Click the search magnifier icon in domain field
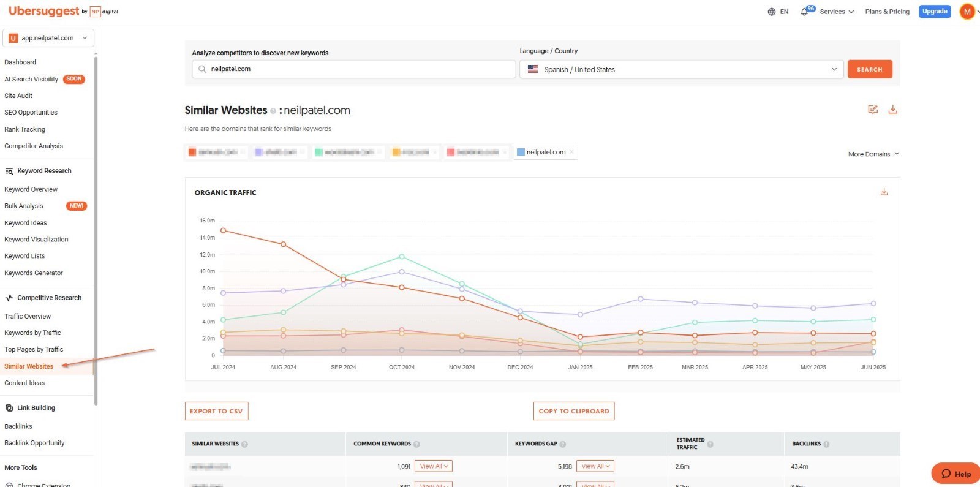This screenshot has height=487, width=980. [202, 69]
